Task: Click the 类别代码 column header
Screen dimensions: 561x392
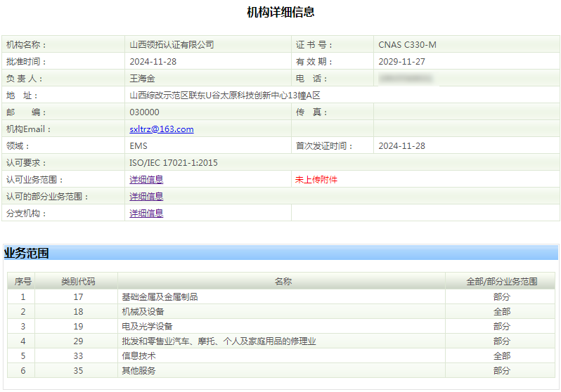Action: point(78,282)
